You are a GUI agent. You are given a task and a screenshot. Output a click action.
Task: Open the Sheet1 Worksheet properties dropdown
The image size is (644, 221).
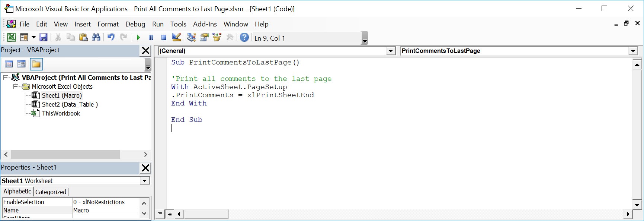pyautogui.click(x=145, y=181)
